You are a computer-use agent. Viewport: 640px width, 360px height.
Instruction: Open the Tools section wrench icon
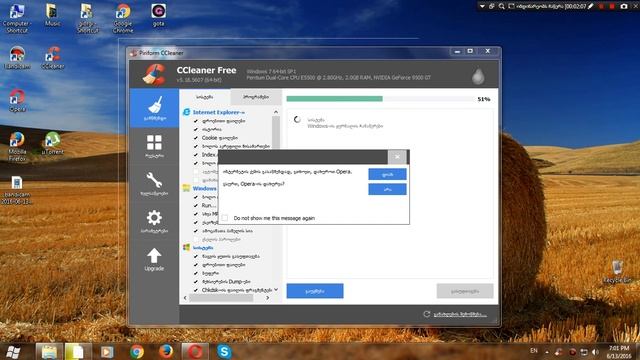click(x=154, y=183)
